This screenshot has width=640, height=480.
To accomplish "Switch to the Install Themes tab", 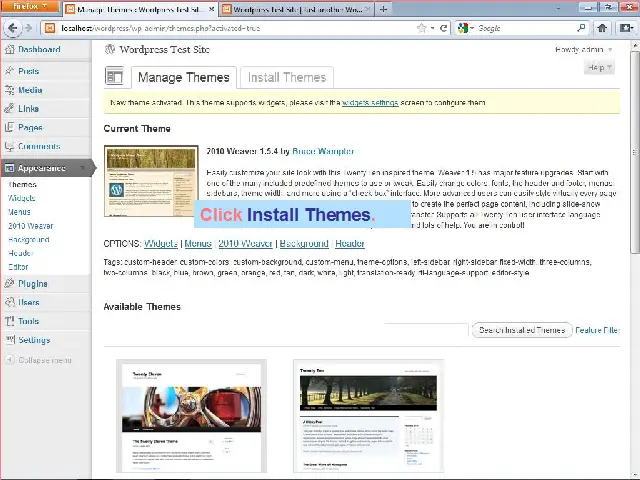I will click(287, 77).
